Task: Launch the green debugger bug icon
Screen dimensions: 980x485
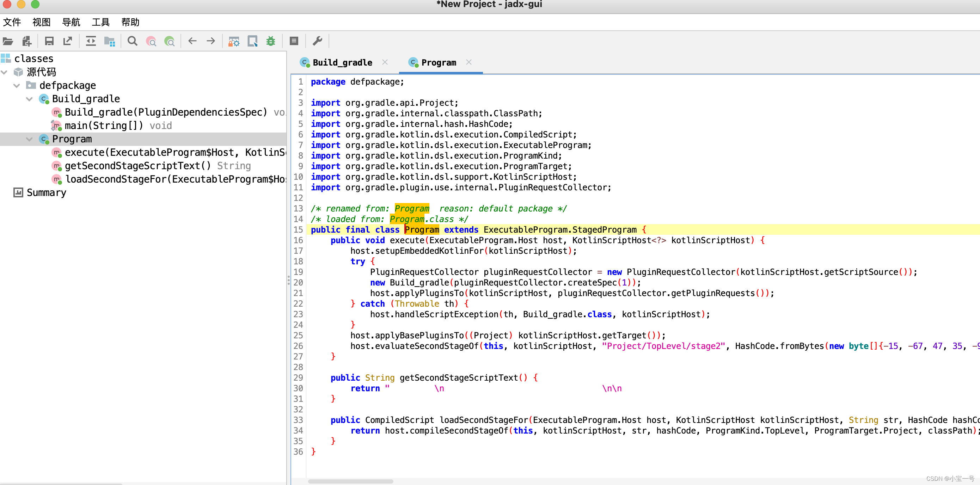Action: [x=270, y=41]
